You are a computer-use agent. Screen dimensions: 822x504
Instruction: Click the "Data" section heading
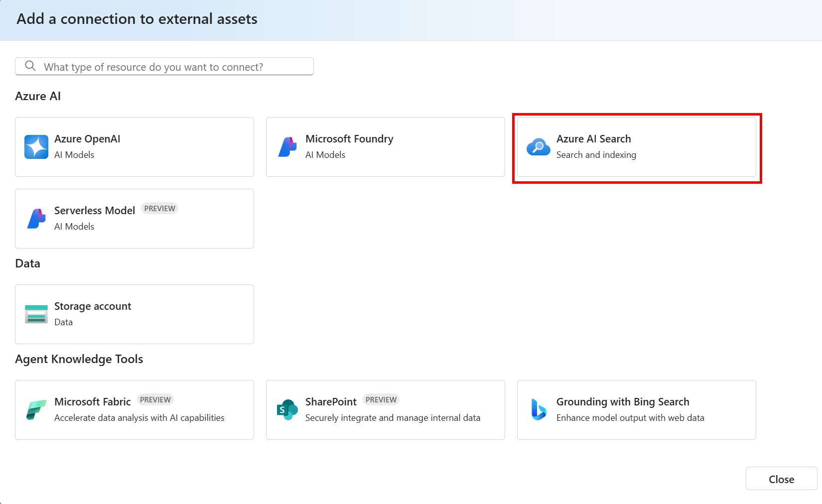28,263
